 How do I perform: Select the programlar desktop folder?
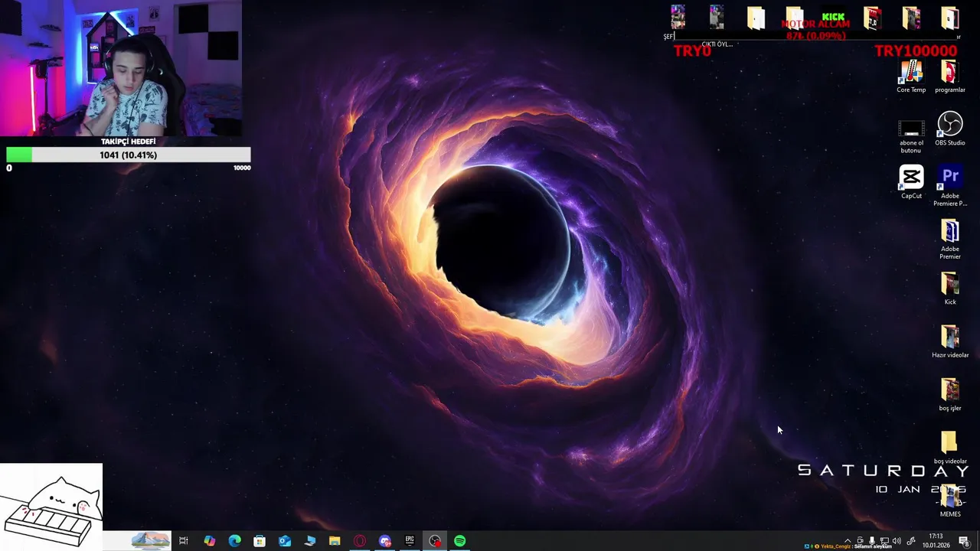[950, 77]
